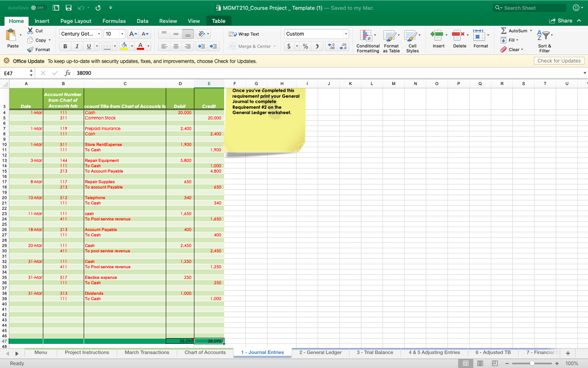Click the Copy icon
This screenshot has width=588, height=368.
click(31, 40)
